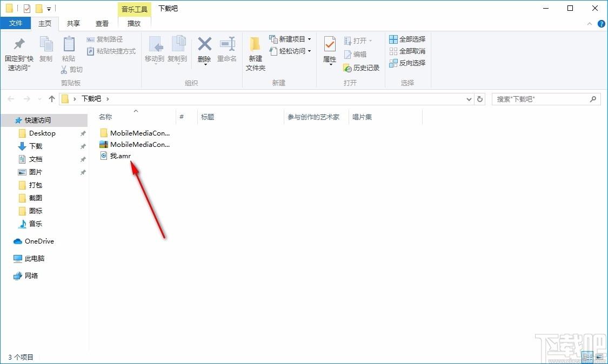Image resolution: width=608 pixels, height=364 pixels.
Task: Expand the New item dropdown
Action: click(310, 39)
